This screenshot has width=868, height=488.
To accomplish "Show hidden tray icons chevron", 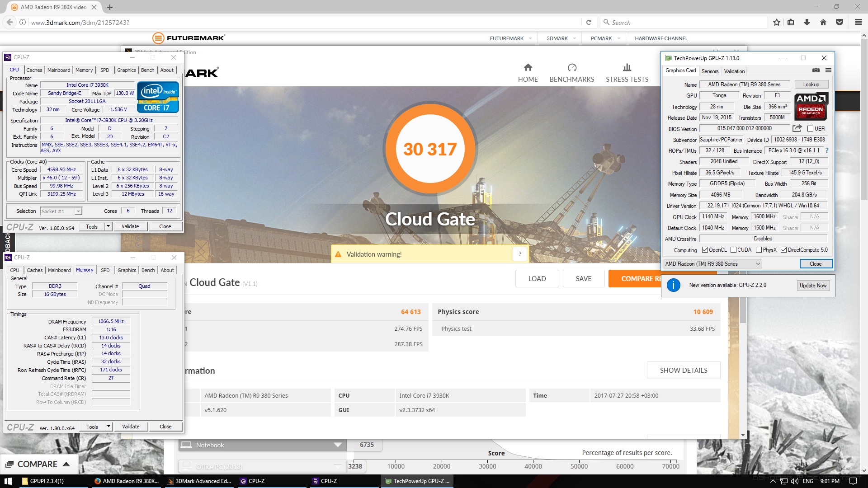I will (x=772, y=481).
